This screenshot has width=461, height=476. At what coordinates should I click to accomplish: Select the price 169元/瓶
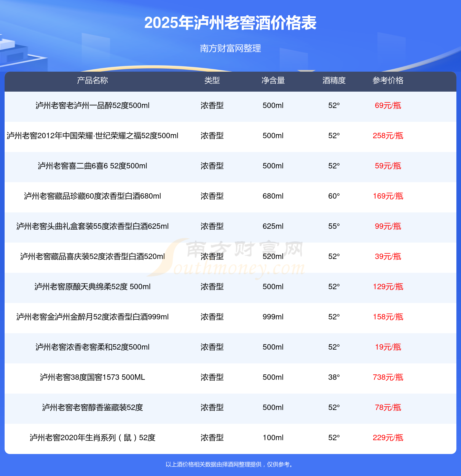(388, 196)
